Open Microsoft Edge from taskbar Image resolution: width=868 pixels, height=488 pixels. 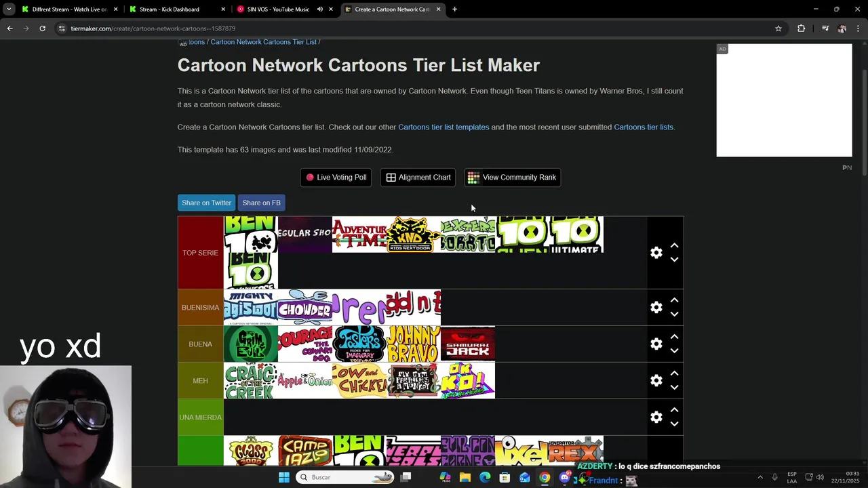[485, 477]
